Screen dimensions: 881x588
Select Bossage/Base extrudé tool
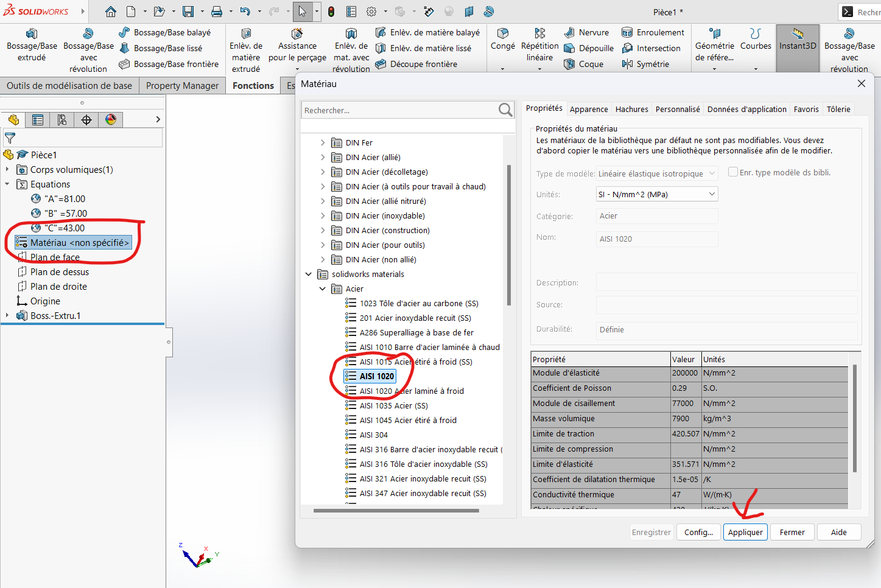pyautogui.click(x=32, y=45)
